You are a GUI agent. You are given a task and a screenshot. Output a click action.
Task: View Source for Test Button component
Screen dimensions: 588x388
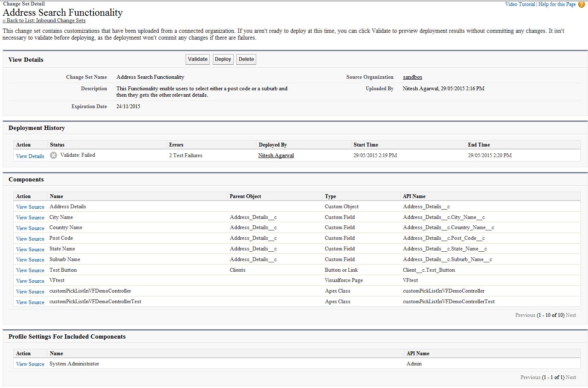30,270
